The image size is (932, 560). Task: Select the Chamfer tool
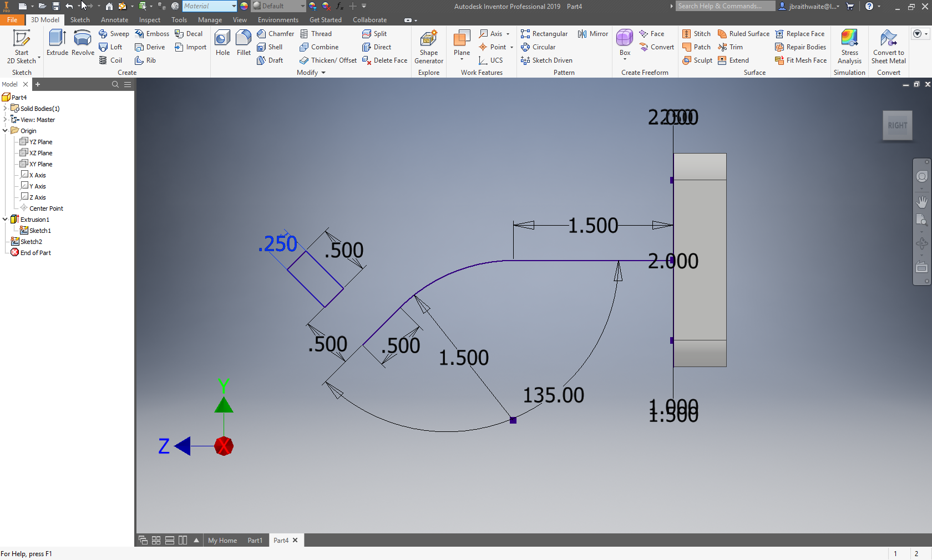[275, 34]
